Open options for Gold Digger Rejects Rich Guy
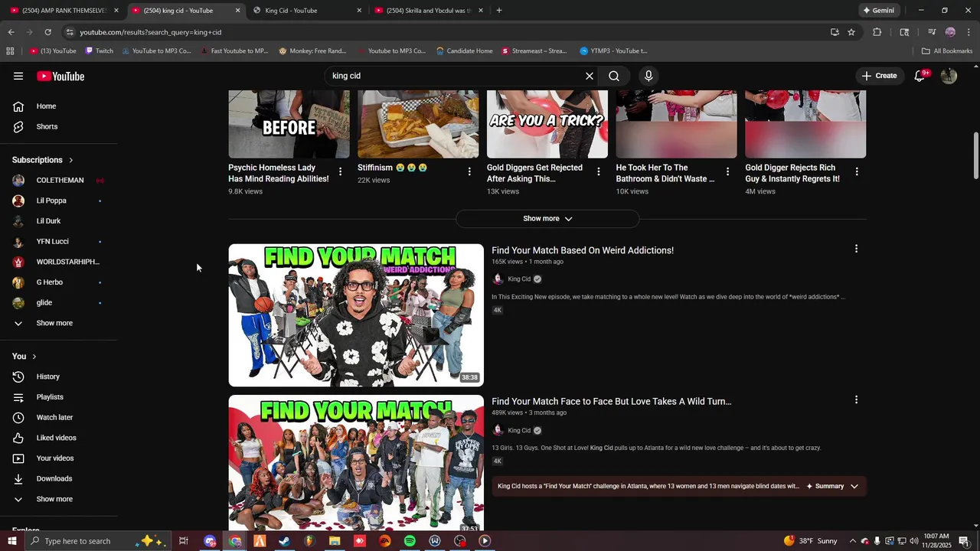Viewport: 980px width, 551px height. tap(857, 171)
